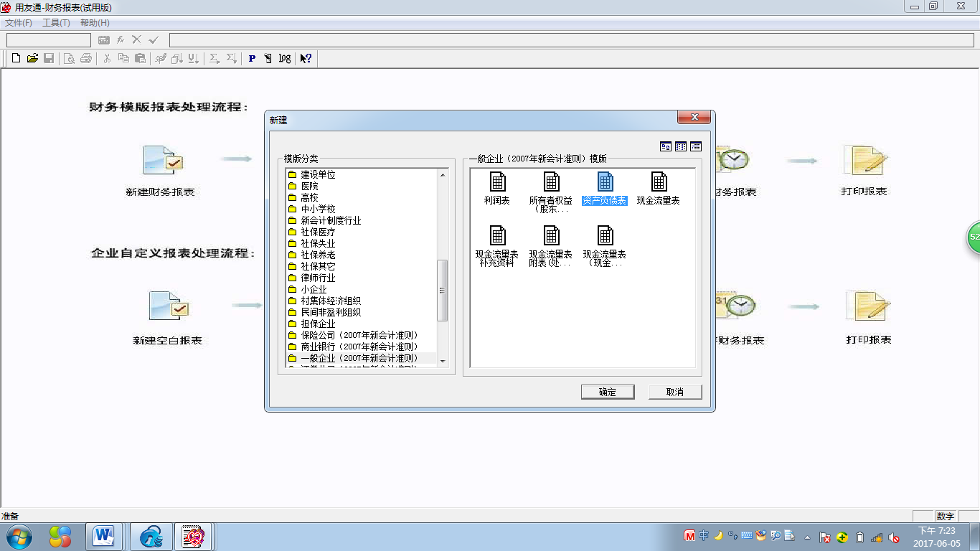Screen dimensions: 980x551
Task: Open the 帮助(H) menu
Action: 95,23
